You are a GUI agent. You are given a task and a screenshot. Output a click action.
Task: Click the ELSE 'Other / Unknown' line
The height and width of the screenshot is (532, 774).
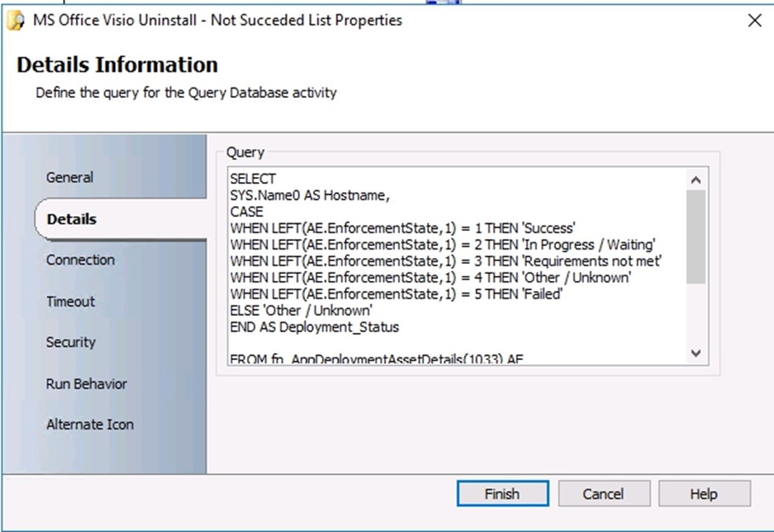pyautogui.click(x=301, y=311)
